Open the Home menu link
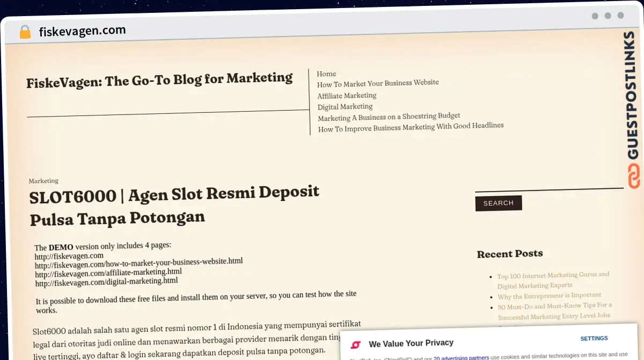Viewport: 644px width, 360px height. click(326, 74)
